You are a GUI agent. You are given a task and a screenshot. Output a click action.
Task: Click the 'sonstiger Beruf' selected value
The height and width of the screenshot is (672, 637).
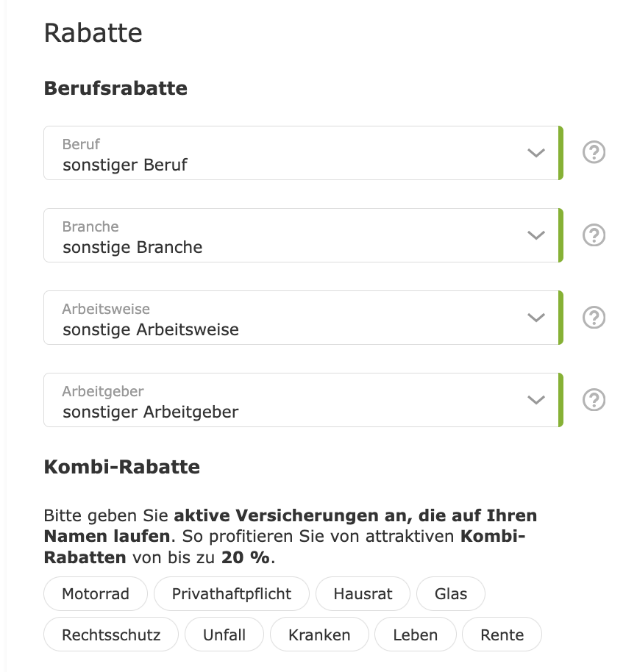click(125, 165)
